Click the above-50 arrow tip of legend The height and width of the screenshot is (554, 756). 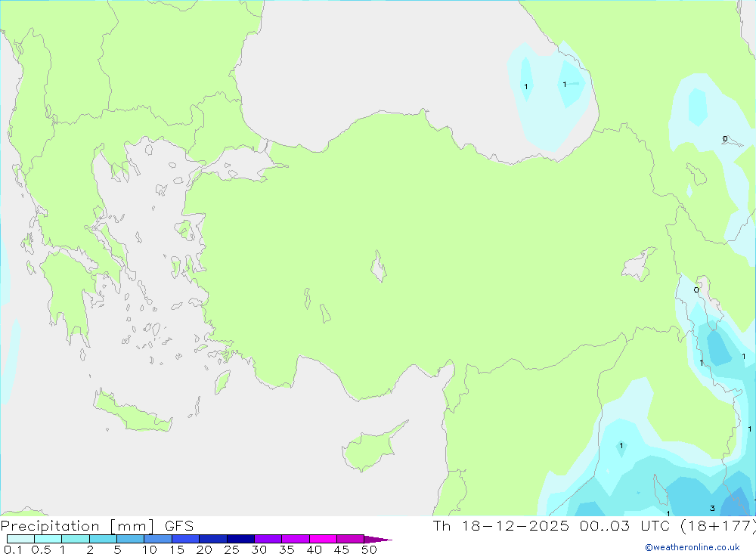point(378,540)
